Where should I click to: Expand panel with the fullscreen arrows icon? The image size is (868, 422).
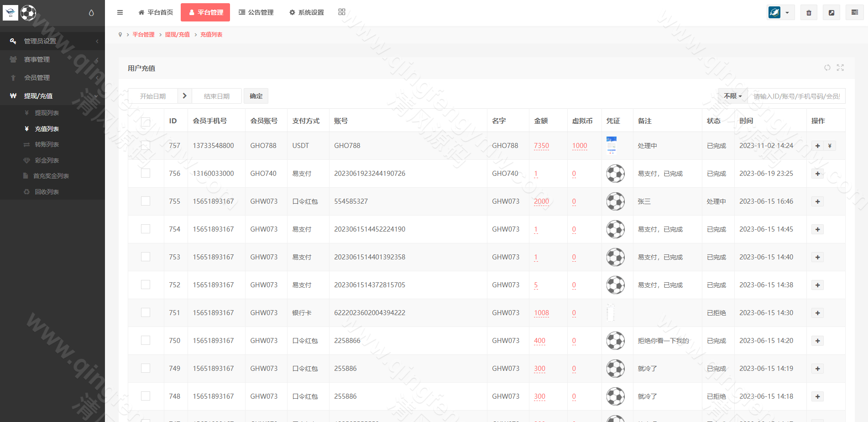(x=840, y=68)
